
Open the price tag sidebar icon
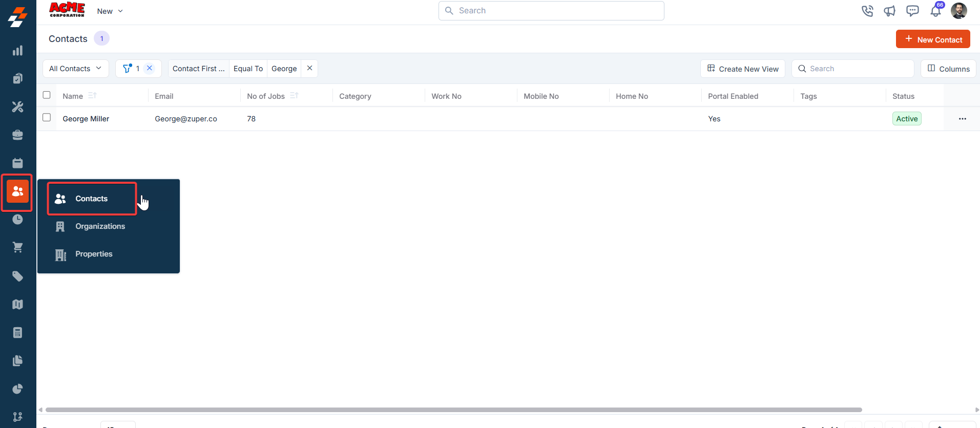click(x=17, y=276)
